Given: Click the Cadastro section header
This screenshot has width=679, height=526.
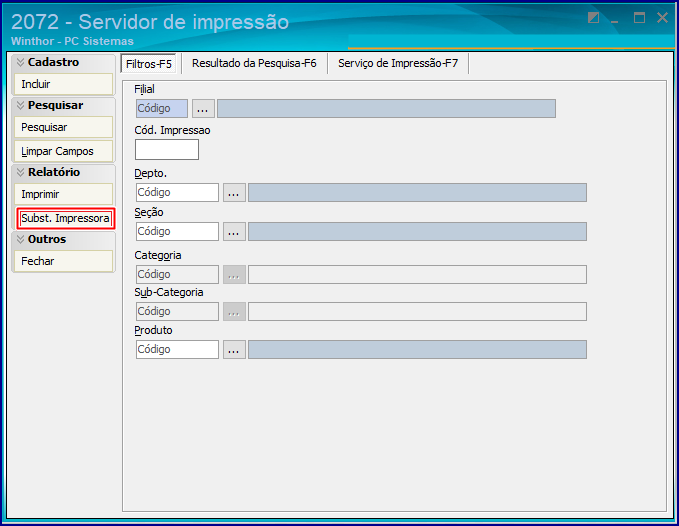Looking at the screenshot, I should pyautogui.click(x=64, y=62).
